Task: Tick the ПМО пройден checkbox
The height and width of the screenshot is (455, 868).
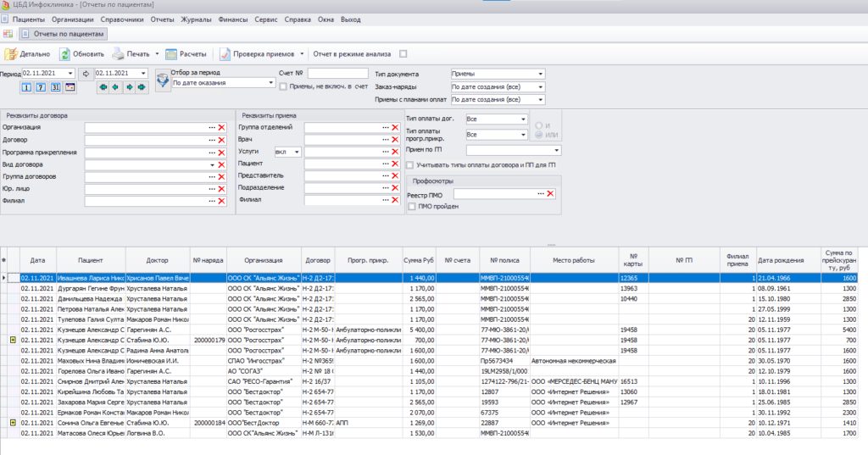Action: 411,206
